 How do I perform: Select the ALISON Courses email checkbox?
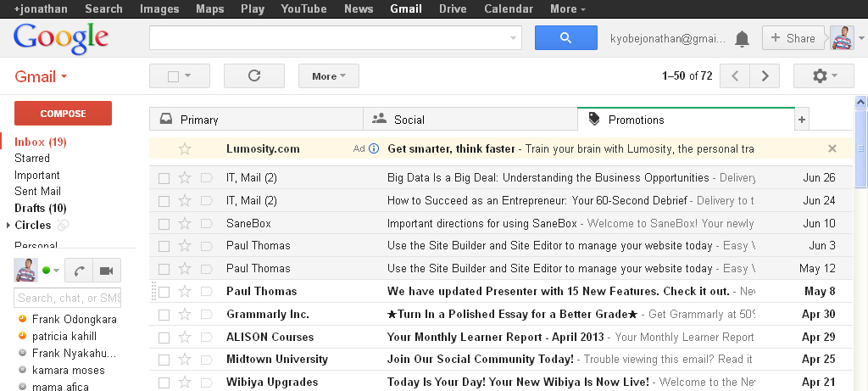point(164,338)
